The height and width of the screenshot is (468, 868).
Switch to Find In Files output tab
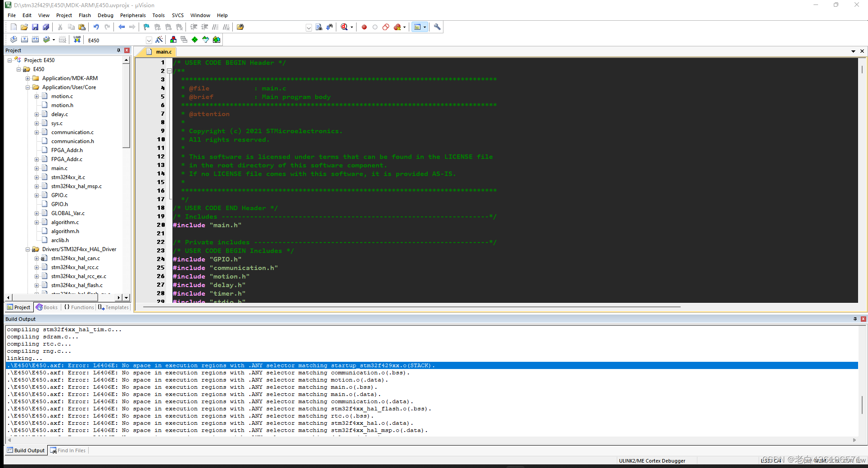(x=68, y=450)
